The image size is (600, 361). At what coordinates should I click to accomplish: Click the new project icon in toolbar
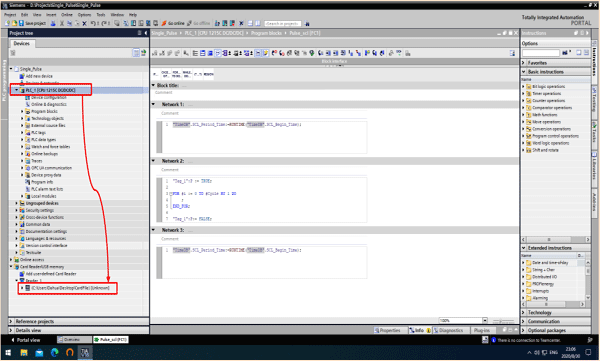click(7, 23)
